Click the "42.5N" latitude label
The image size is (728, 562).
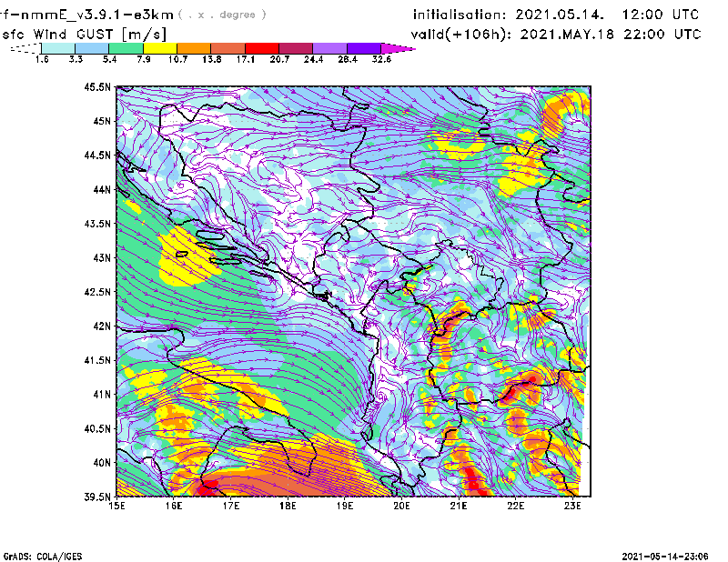[97, 292]
